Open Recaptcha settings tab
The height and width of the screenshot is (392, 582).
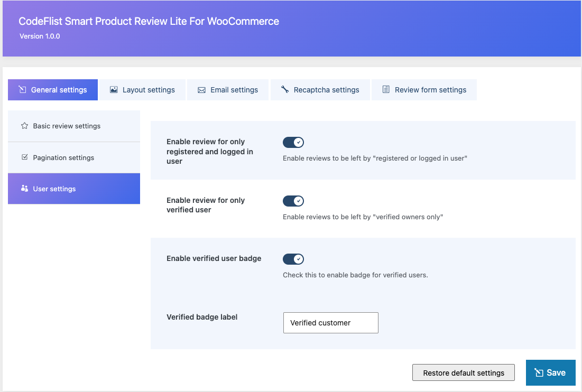point(320,90)
